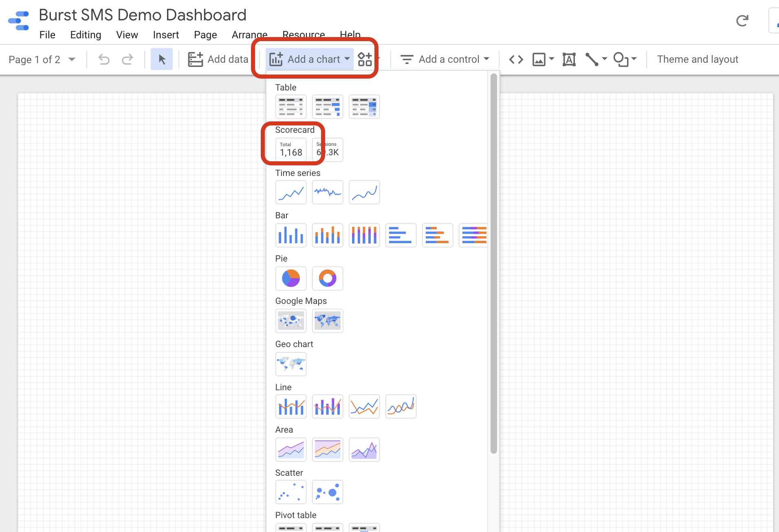Choose the stacked column chart

point(328,235)
